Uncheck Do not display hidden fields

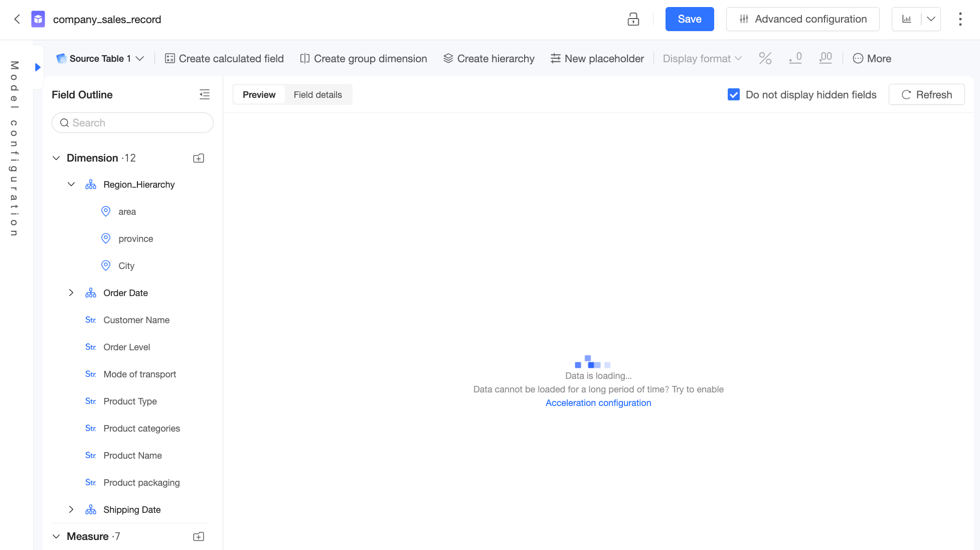(734, 95)
